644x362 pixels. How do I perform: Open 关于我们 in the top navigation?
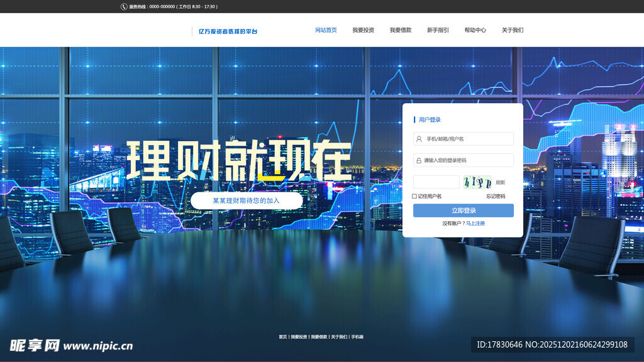click(x=513, y=30)
